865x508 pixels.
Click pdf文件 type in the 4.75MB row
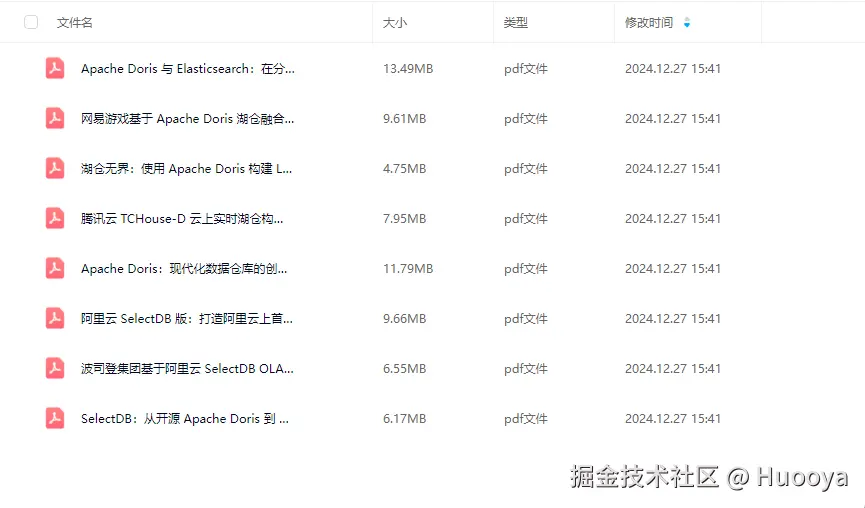pyautogui.click(x=526, y=169)
